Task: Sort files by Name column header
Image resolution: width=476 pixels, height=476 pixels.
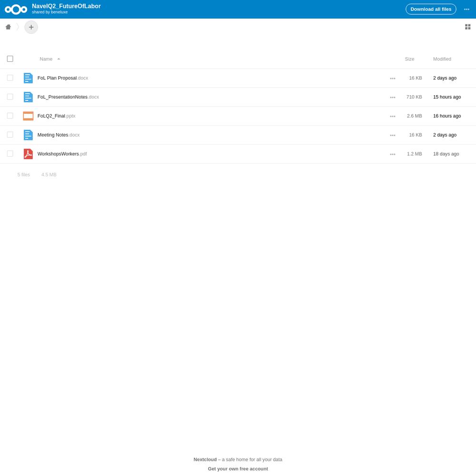Action: tap(46, 59)
